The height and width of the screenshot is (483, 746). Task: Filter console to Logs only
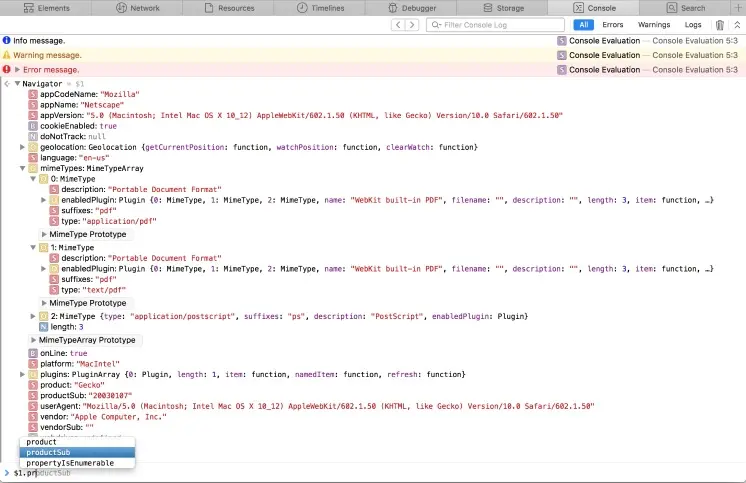pyautogui.click(x=693, y=25)
